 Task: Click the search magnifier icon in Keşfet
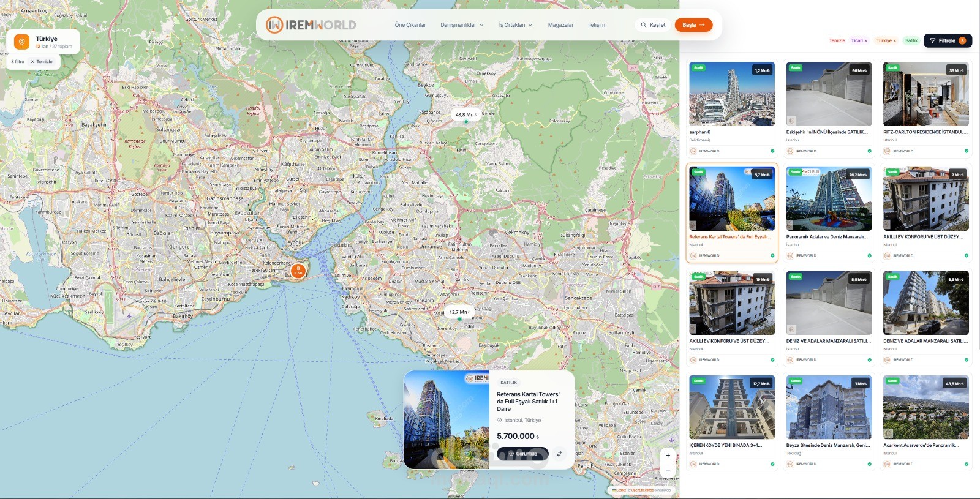pyautogui.click(x=643, y=25)
